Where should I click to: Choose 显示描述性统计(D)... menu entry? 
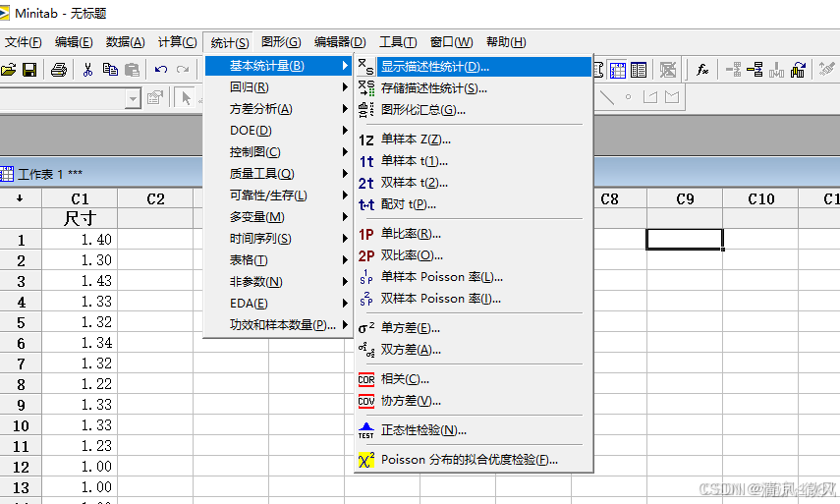tap(474, 67)
